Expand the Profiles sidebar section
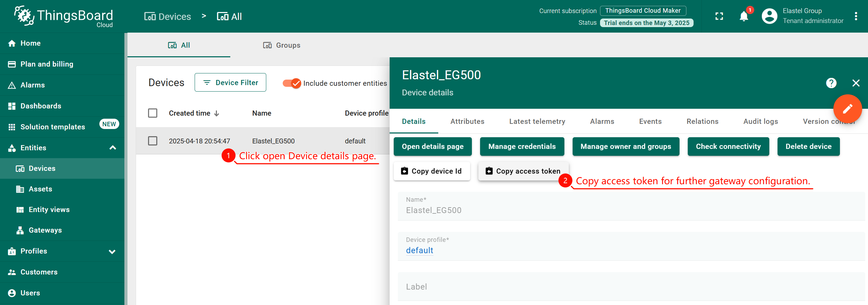Image resolution: width=868 pixels, height=305 pixels. point(112,251)
